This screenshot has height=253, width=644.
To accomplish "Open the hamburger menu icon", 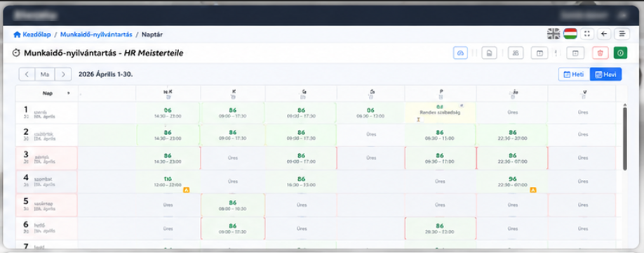I will pyautogui.click(x=622, y=34).
